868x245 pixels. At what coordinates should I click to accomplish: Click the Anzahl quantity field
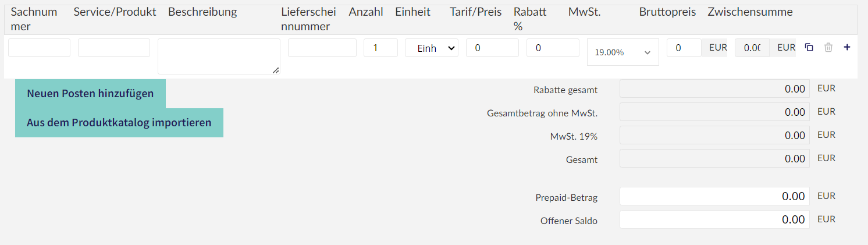[x=380, y=48]
